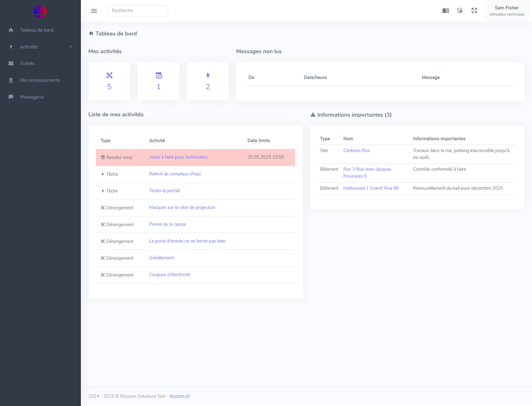Open the Hollywood 1 Grand' Rue 90 link
The image size is (532, 406).
click(x=371, y=188)
